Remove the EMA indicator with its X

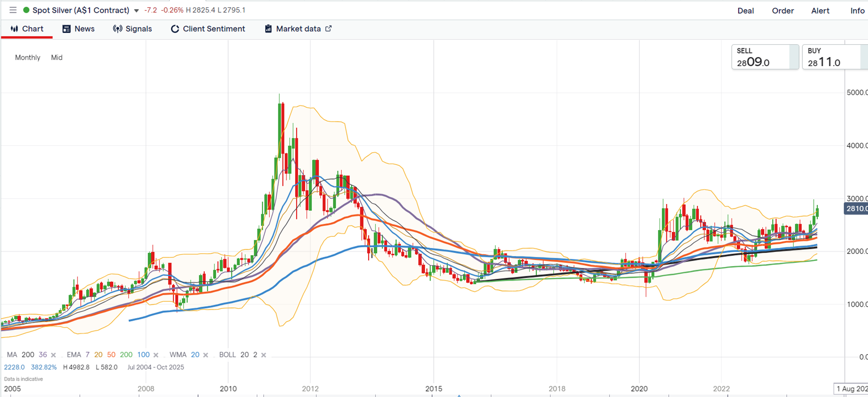coord(156,355)
